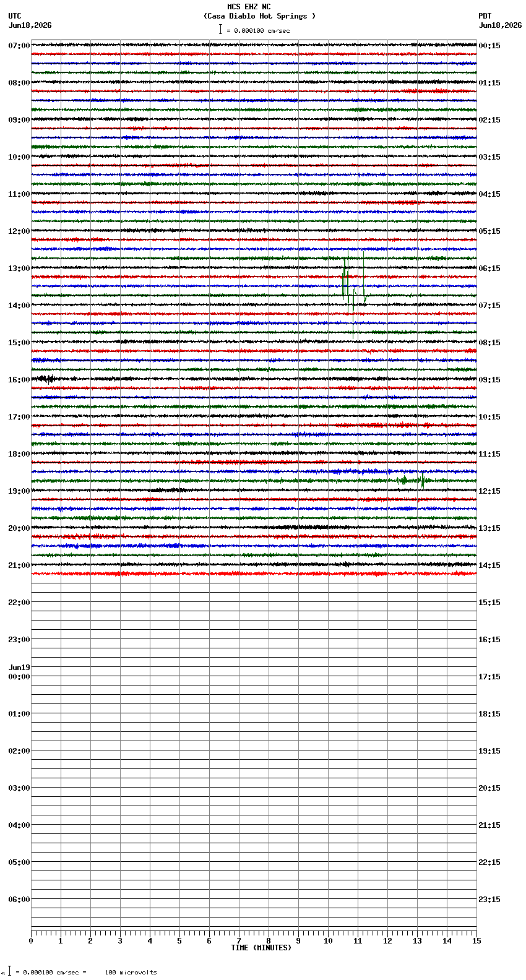This screenshot has width=526, height=980.
Task: Click the '07:00' UTC time label
Action: coord(19,46)
